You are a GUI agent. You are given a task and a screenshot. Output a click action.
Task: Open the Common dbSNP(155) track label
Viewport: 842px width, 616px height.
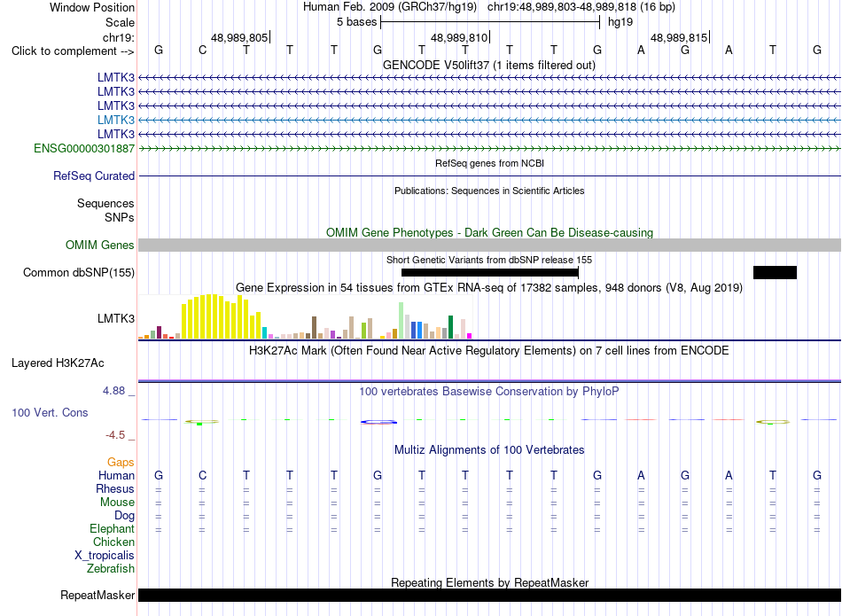(79, 272)
